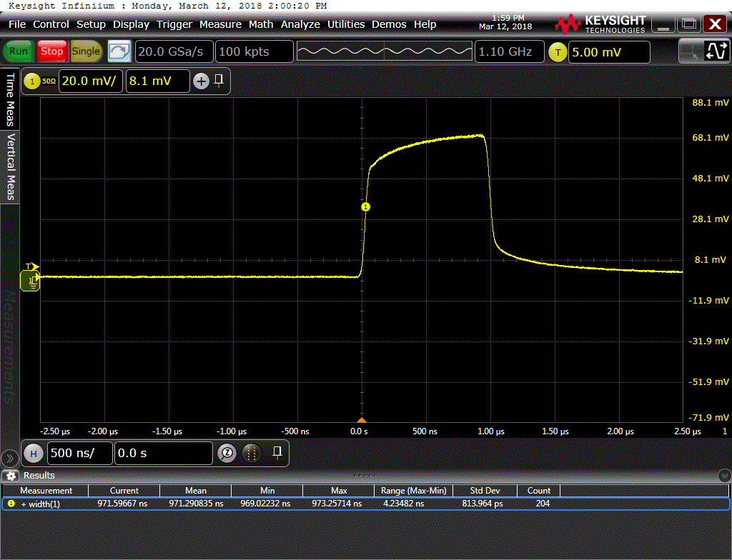Click the trigger T icon
732x560 pixels.
(557, 52)
